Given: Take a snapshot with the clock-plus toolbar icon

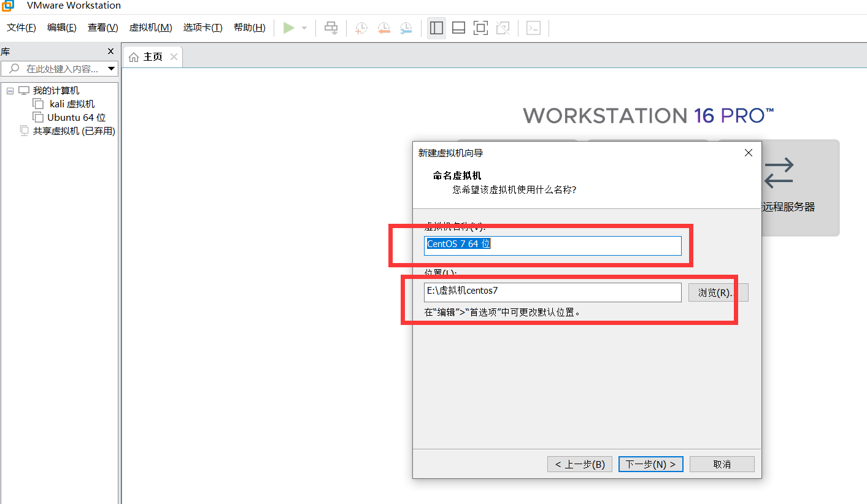Looking at the screenshot, I should tap(361, 28).
